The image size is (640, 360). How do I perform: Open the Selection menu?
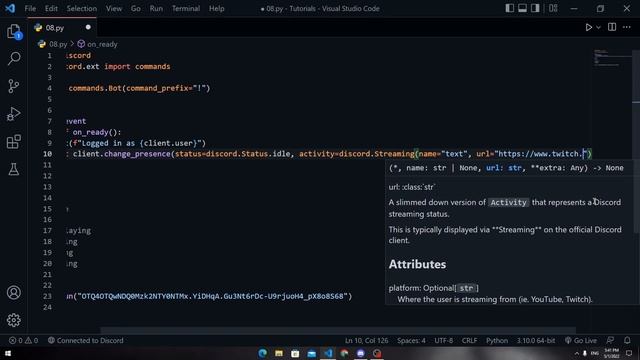pyautogui.click(x=82, y=8)
